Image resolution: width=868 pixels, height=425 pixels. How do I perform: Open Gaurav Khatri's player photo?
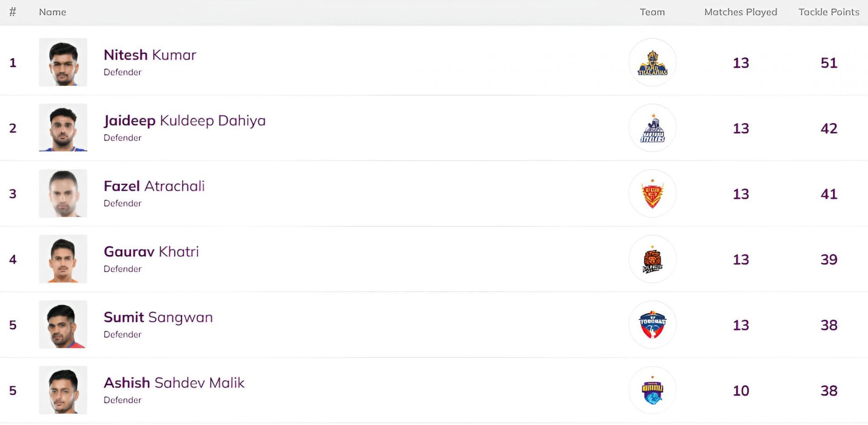pos(63,259)
